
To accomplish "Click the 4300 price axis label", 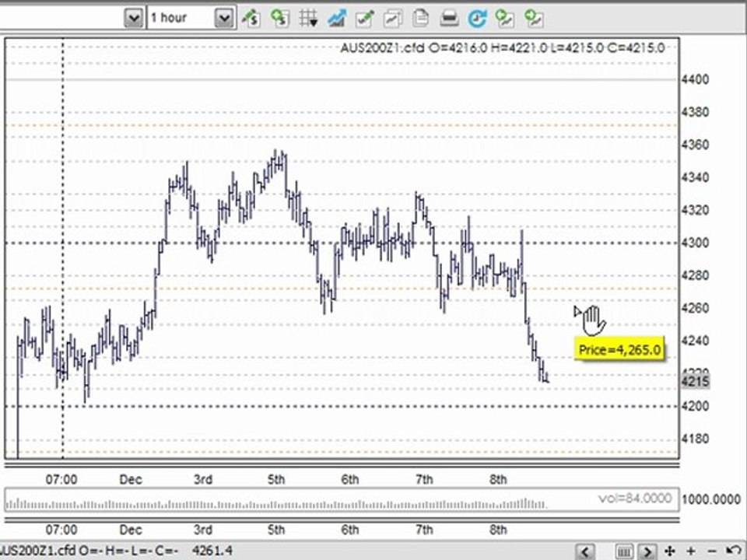I will tap(695, 243).
